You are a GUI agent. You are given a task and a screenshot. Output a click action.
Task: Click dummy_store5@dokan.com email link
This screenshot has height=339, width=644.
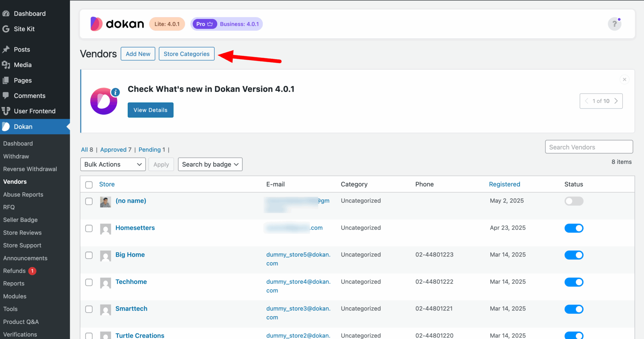298,259
